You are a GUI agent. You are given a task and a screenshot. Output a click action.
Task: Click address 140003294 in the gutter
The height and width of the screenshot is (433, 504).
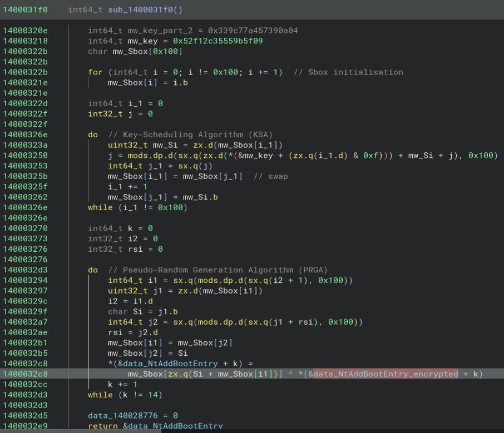click(x=26, y=281)
